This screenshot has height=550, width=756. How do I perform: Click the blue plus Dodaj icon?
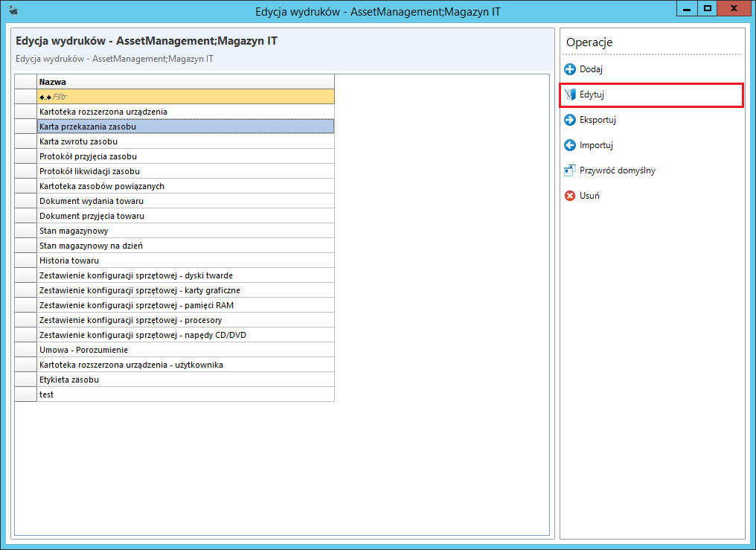point(571,69)
